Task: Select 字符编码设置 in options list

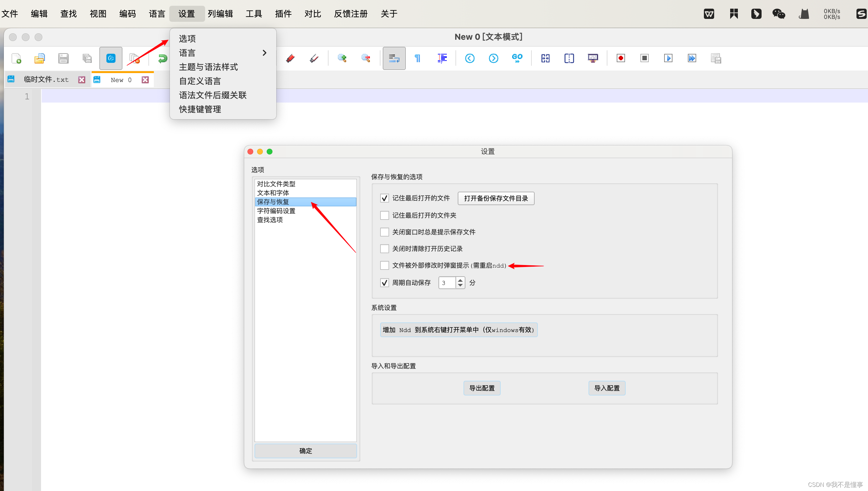Action: tap(276, 211)
